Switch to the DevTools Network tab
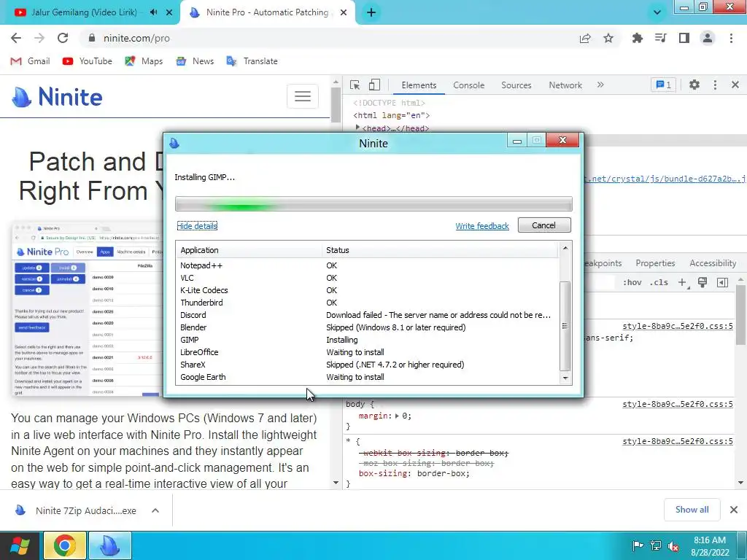The image size is (747, 560). click(565, 85)
